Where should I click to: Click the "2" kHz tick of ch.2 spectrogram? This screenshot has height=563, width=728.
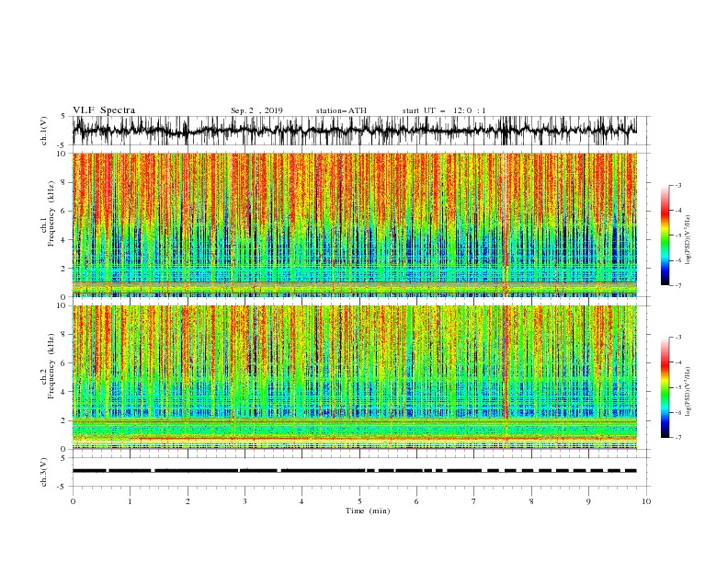point(64,420)
